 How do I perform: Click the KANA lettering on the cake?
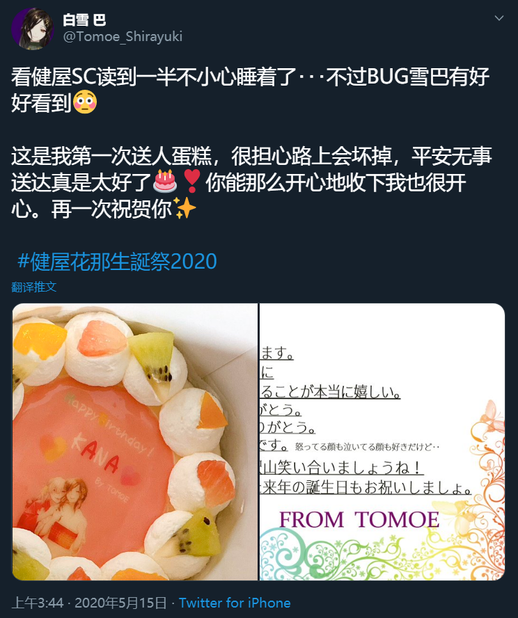coord(97,453)
